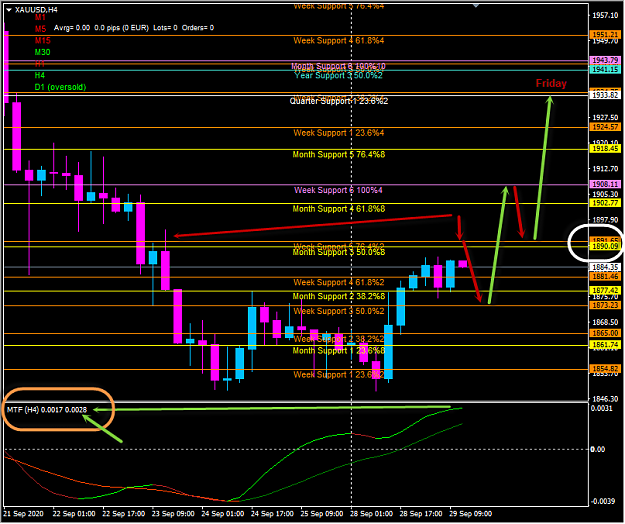Click the yellow 1918.45 price tag
625x524 pixels.
(605, 149)
